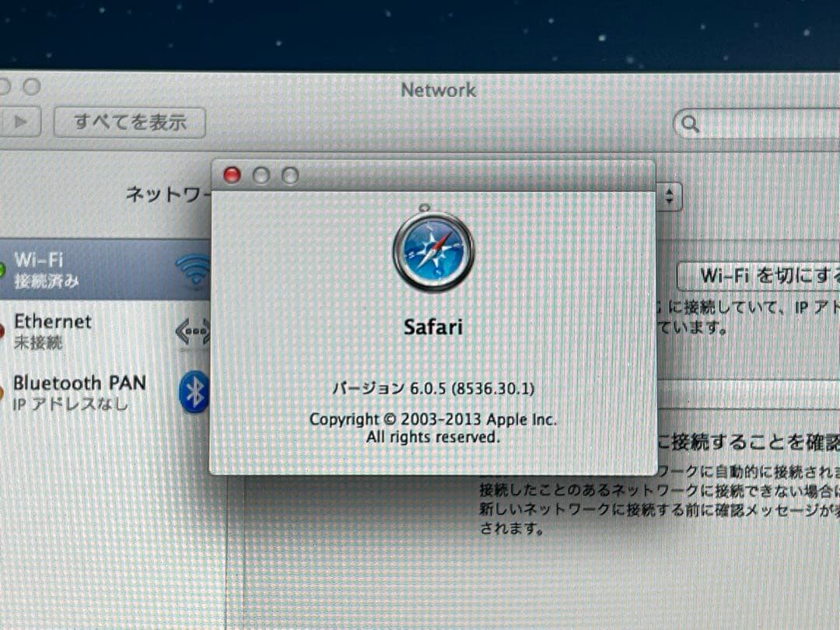Click the forward navigation arrow
840x630 pixels.
(x=21, y=122)
